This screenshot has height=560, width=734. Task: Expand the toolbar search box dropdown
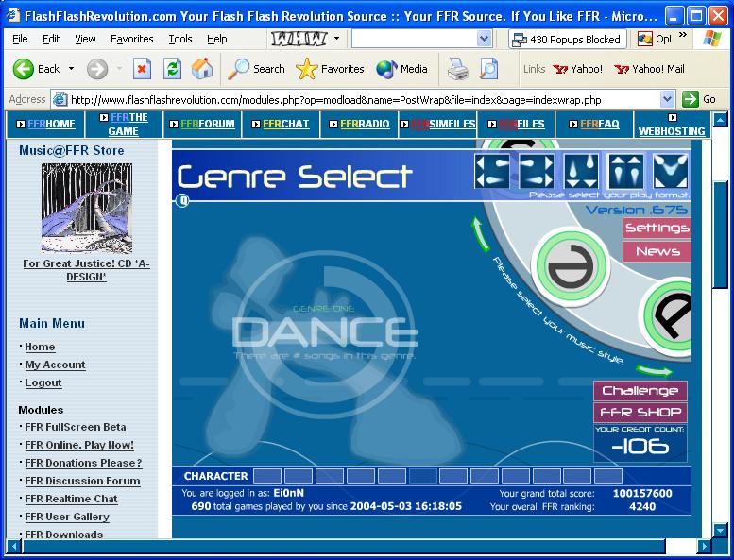[484, 39]
